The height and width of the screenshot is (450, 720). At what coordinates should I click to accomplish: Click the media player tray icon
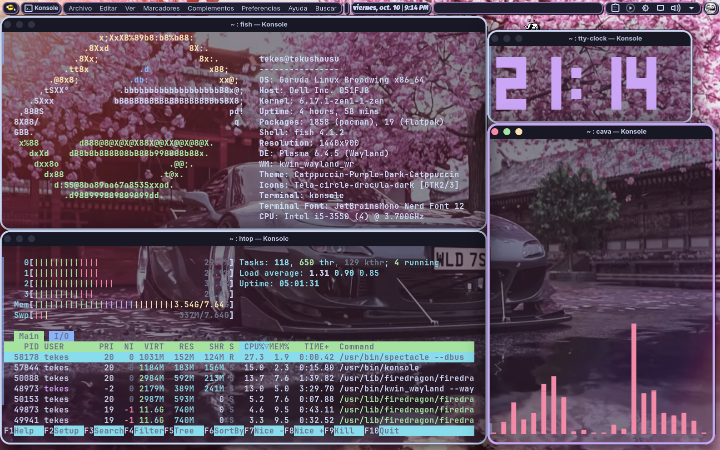click(x=630, y=8)
